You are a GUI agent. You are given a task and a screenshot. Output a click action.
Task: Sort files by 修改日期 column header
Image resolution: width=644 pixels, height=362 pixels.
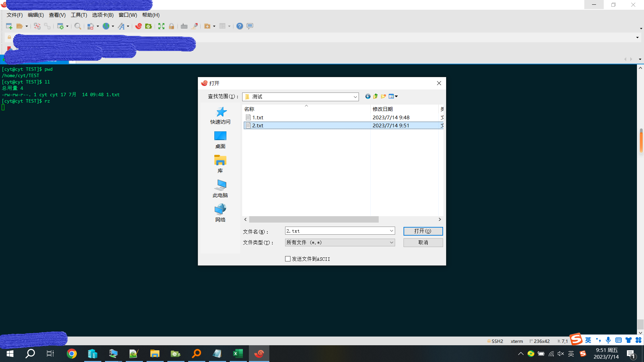[x=405, y=109]
